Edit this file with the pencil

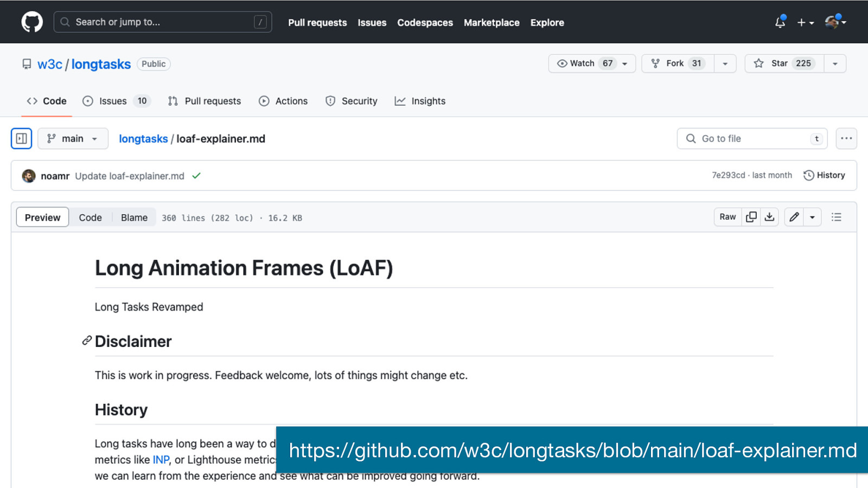[794, 217]
